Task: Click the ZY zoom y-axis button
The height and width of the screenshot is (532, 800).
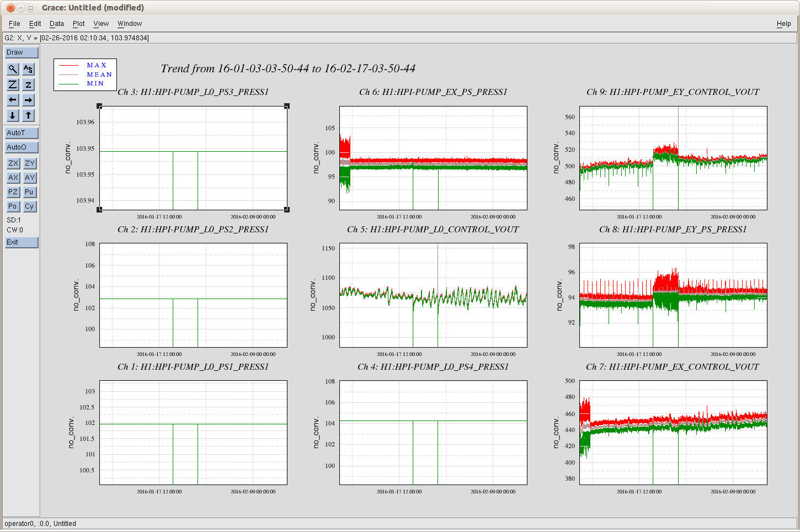Action: click(x=29, y=163)
